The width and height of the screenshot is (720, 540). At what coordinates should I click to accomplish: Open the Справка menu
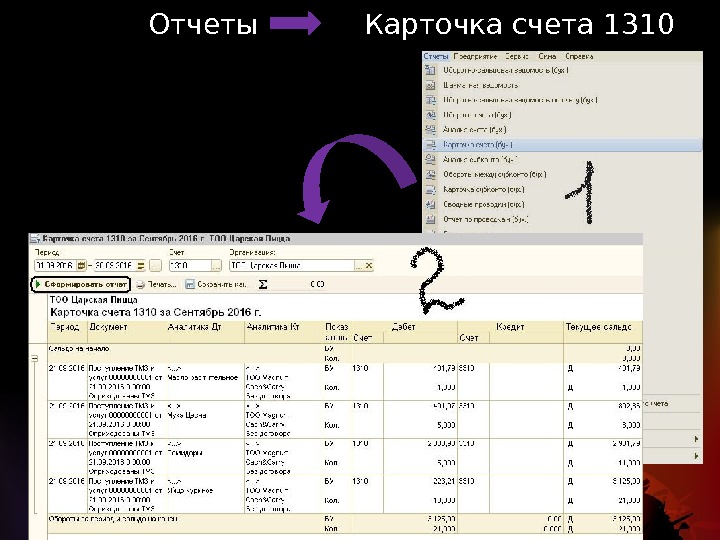click(579, 56)
